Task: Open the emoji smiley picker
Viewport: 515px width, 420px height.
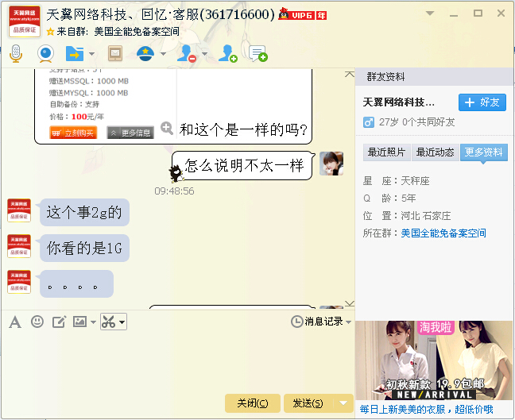Action: [x=37, y=322]
